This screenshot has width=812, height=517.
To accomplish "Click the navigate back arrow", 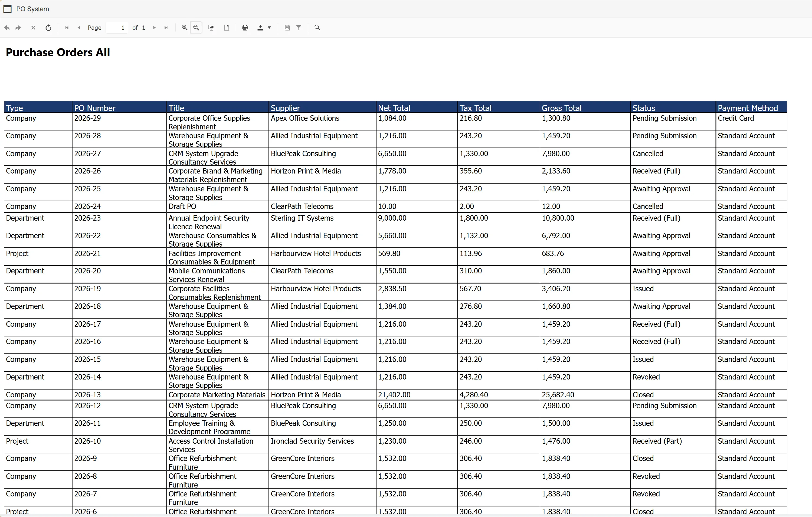I will [7, 28].
